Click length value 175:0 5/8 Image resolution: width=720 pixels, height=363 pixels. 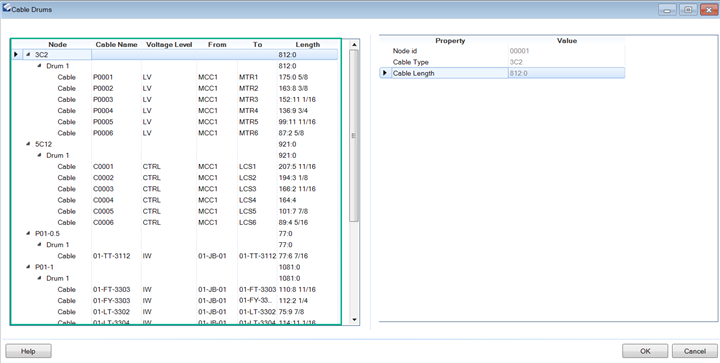pos(293,77)
